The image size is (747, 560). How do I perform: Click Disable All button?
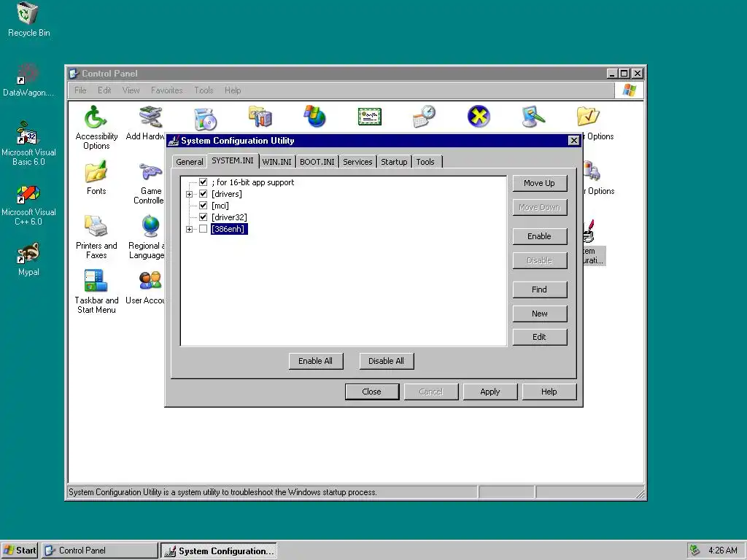(387, 361)
